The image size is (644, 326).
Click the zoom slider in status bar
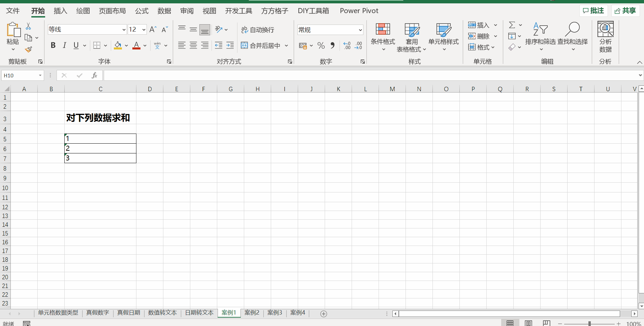click(x=589, y=323)
